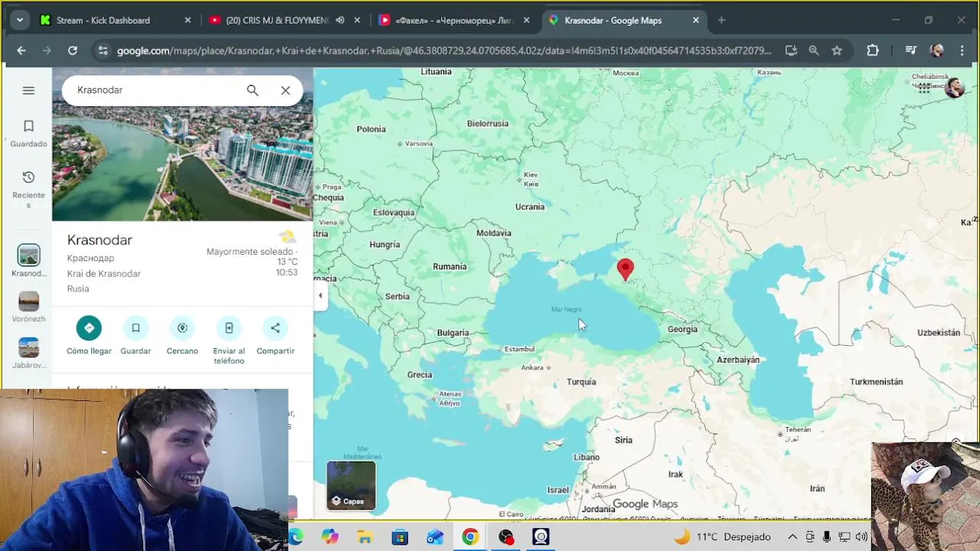
Task: Open the Vorónezh recent place shortcut
Action: click(x=28, y=307)
